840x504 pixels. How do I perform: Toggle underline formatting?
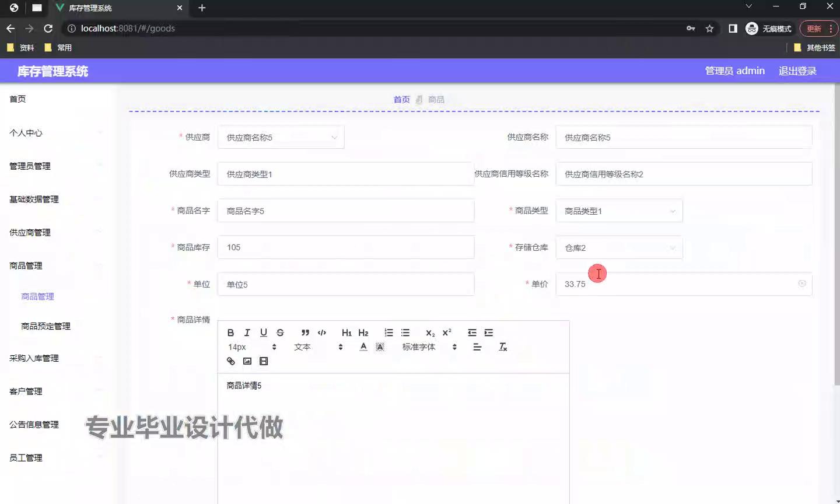pyautogui.click(x=264, y=332)
